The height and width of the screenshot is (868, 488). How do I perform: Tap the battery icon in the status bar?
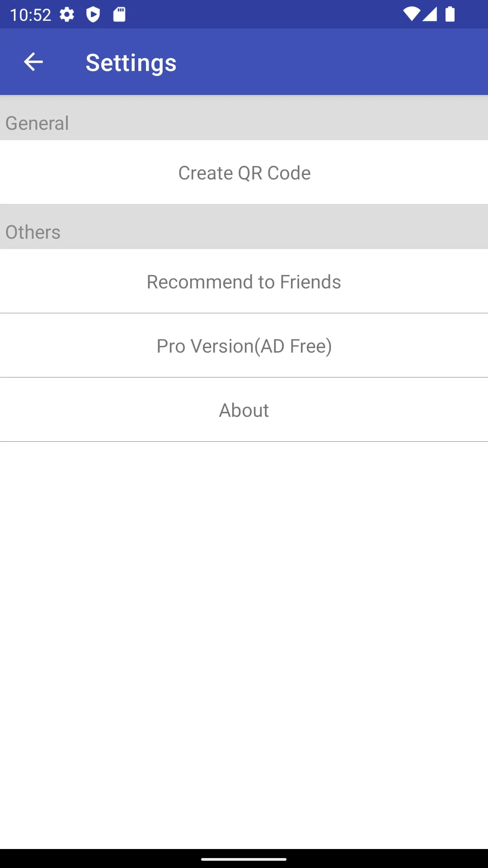[450, 14]
